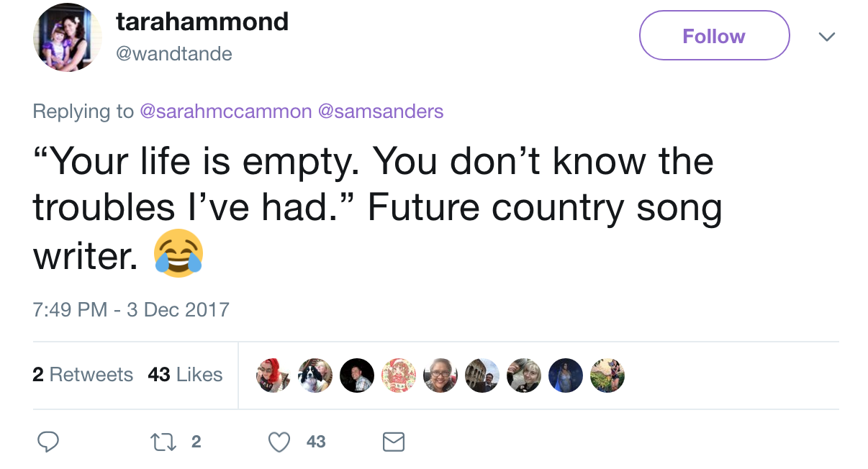
Task: Open the dark circular liker avatar
Action: pos(356,375)
